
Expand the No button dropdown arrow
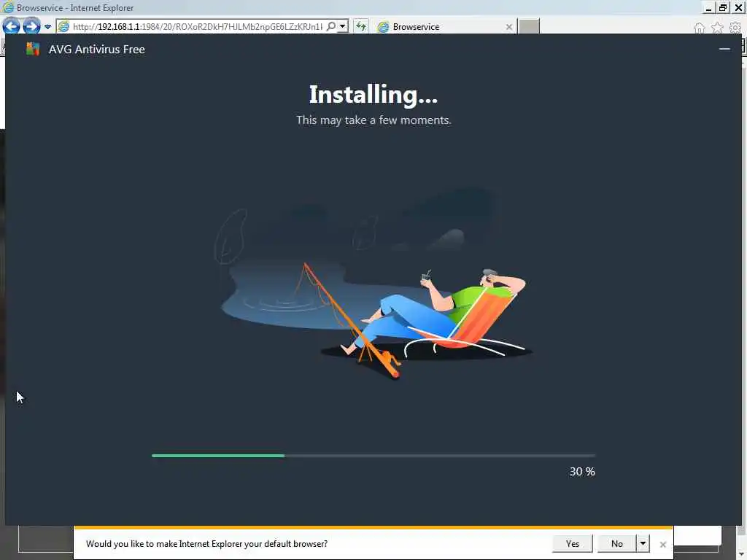tap(643, 543)
